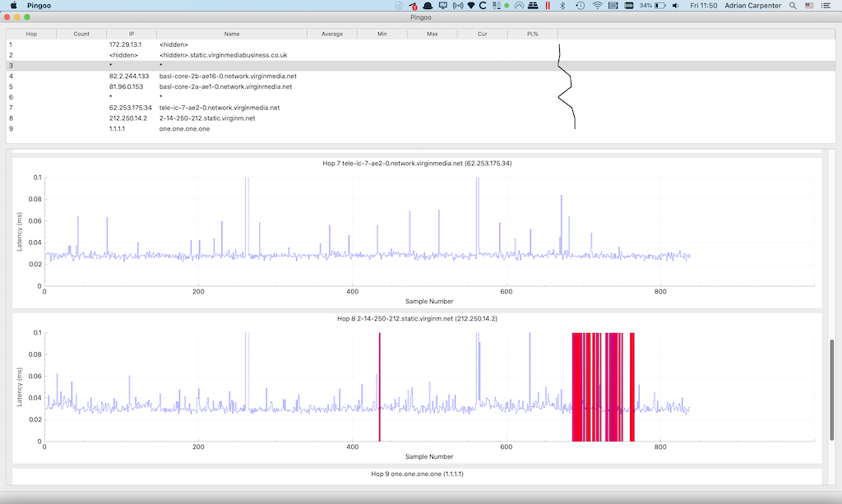Viewport: 842px width, 504px height.
Task: Click the vertical scrollbar thumb of charts
Action: coord(832,390)
